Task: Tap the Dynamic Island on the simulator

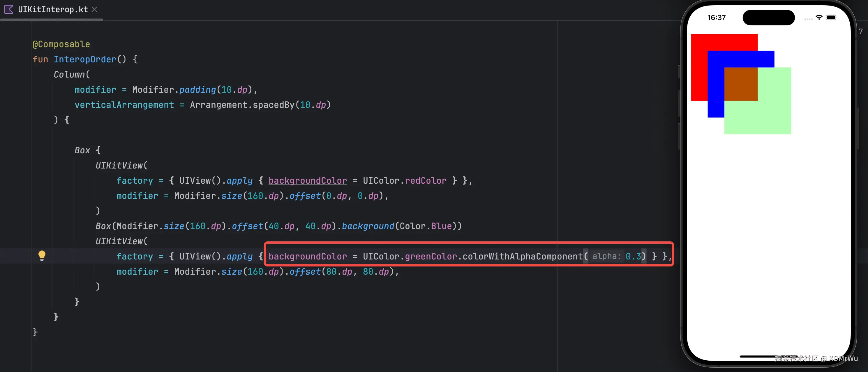Action: tap(768, 17)
